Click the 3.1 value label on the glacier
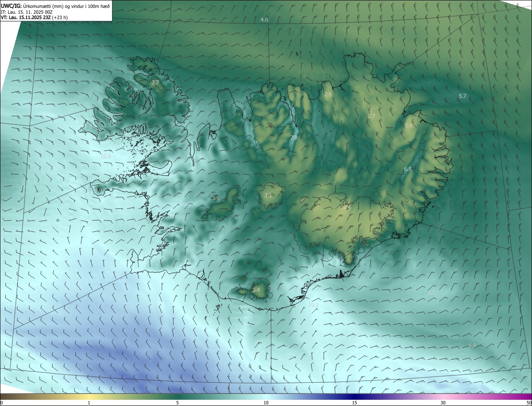This screenshot has height=406, width=532. [268, 196]
